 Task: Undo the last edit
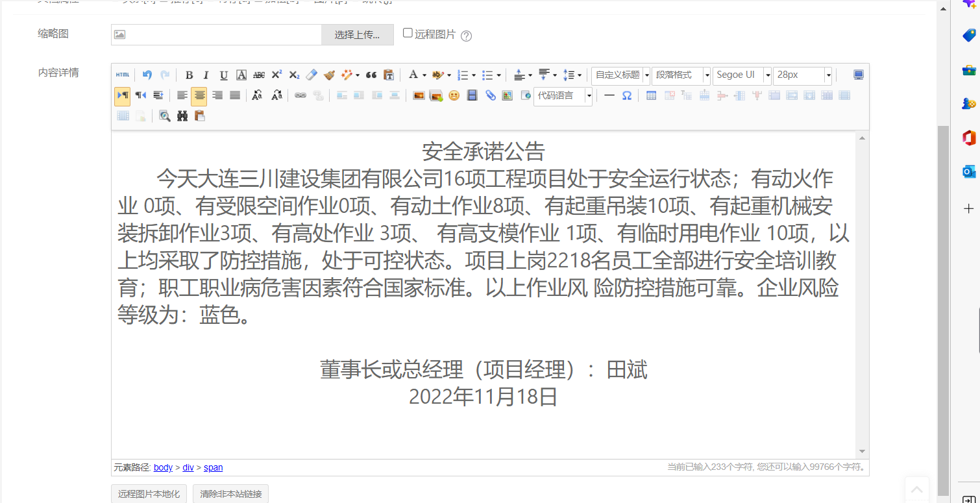click(147, 75)
